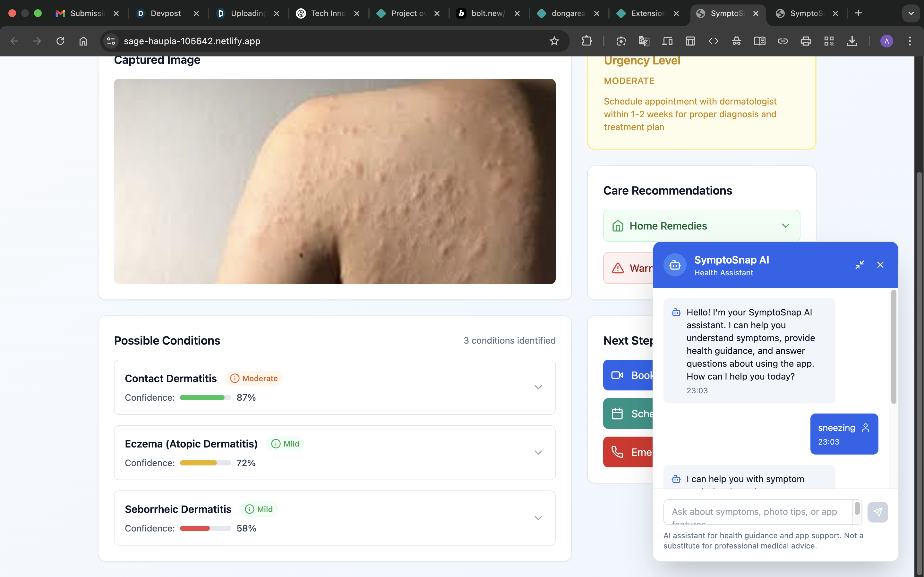The height and width of the screenshot is (577, 924).
Task: Click the red Emergency call button
Action: tap(628, 452)
